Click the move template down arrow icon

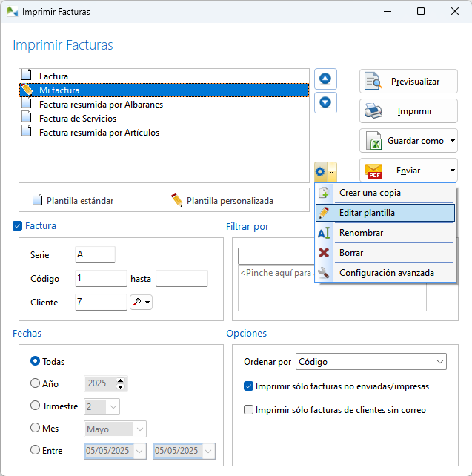[325, 102]
